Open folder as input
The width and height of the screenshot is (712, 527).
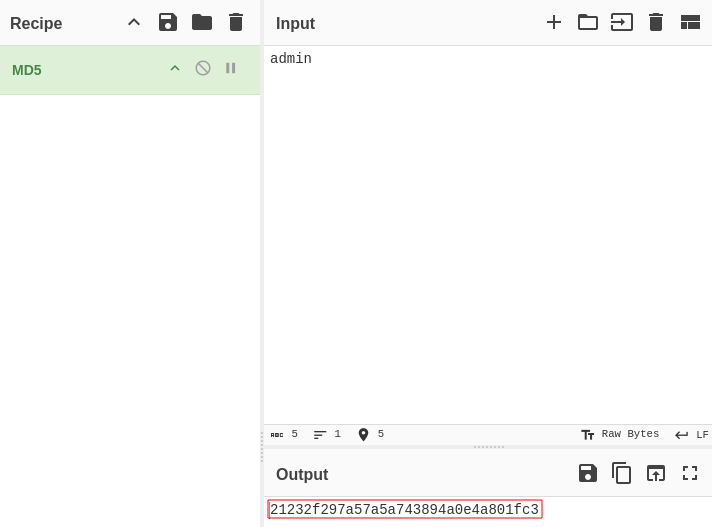tap(588, 22)
